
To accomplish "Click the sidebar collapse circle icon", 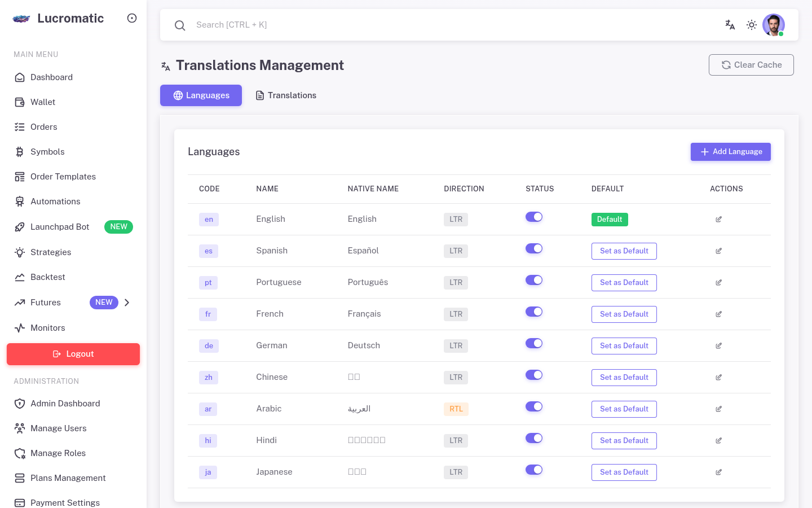I will click(132, 18).
